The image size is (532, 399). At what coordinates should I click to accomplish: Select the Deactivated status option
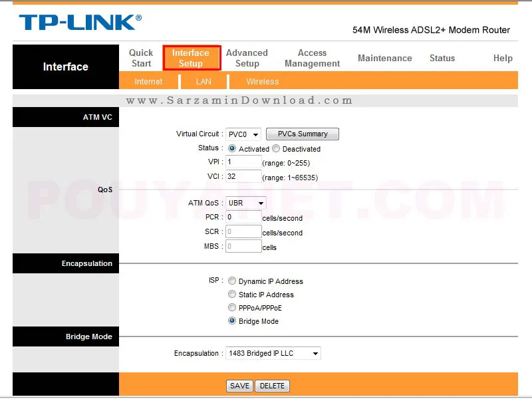point(276,149)
